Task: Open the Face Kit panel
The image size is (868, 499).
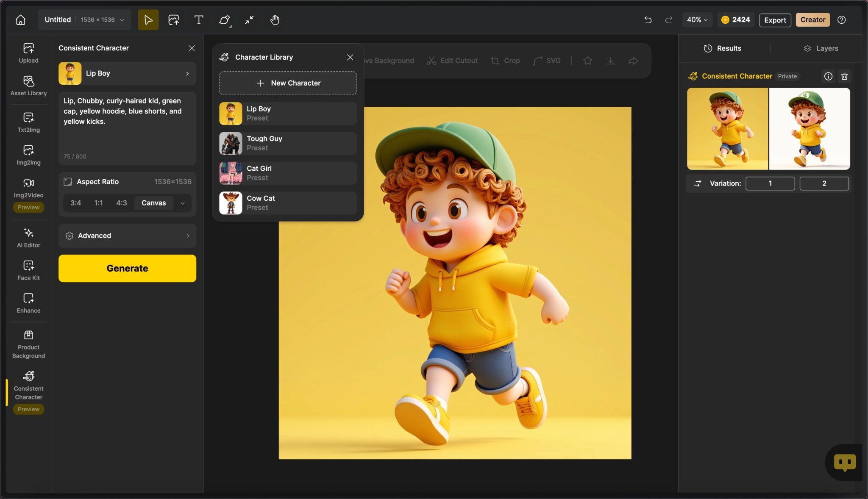Action: pyautogui.click(x=28, y=269)
